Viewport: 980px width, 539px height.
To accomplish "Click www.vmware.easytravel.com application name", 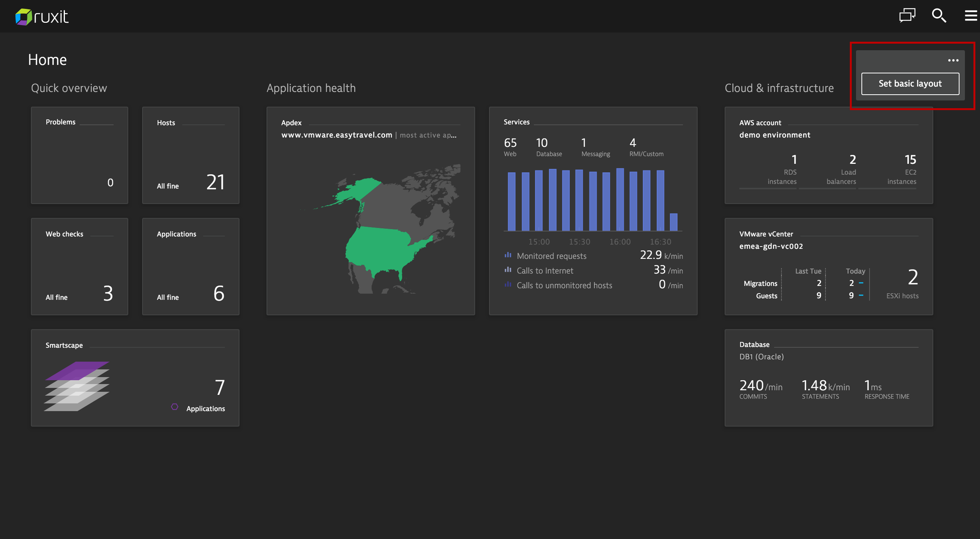I will coord(336,135).
